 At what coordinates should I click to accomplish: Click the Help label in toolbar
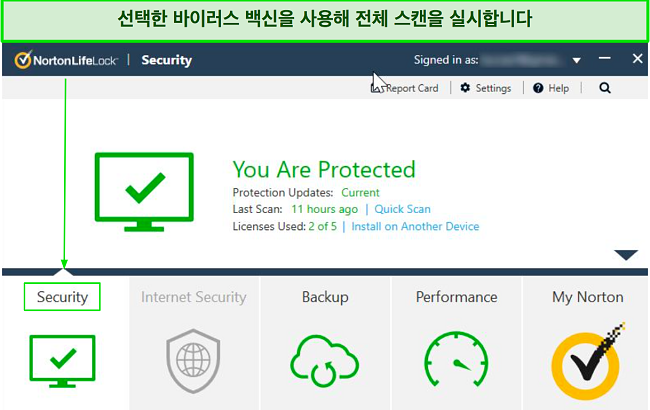click(x=558, y=88)
